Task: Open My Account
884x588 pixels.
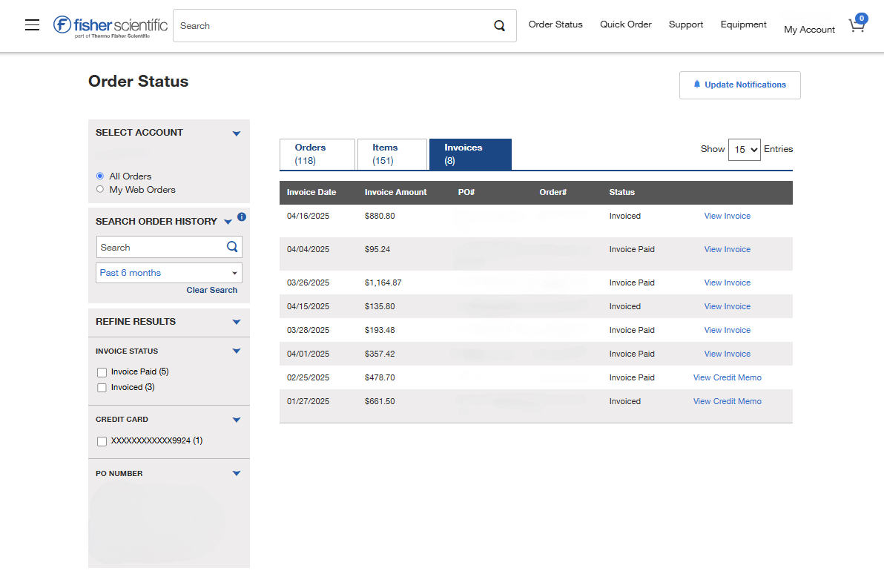Action: pyautogui.click(x=809, y=30)
